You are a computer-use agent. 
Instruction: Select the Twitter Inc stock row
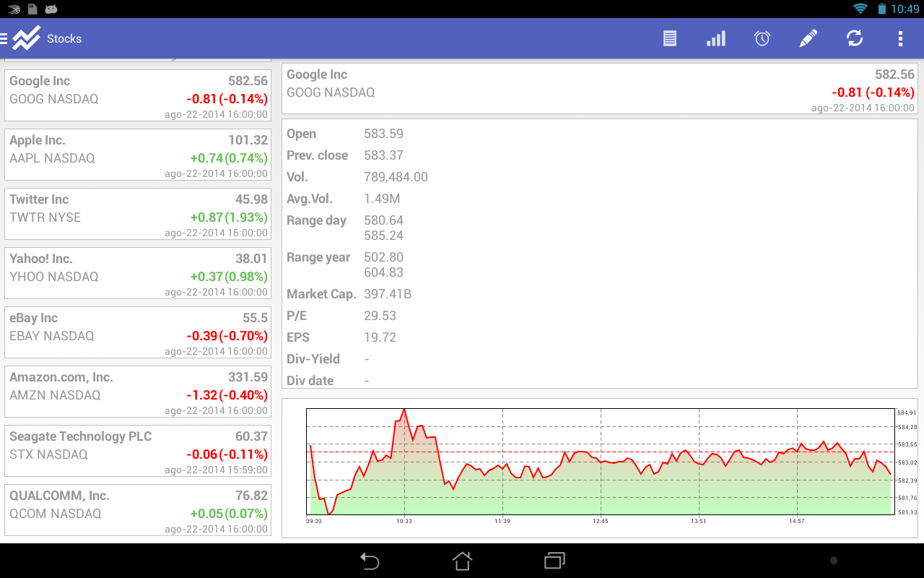point(138,214)
